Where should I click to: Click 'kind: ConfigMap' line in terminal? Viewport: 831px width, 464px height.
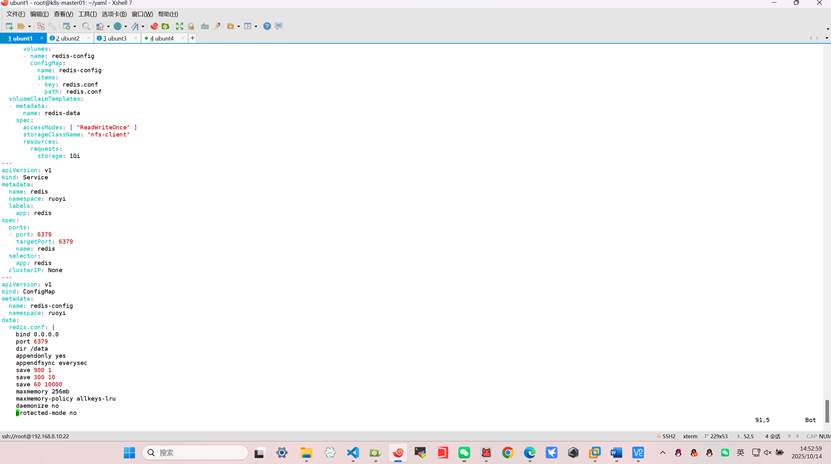pyautogui.click(x=28, y=291)
